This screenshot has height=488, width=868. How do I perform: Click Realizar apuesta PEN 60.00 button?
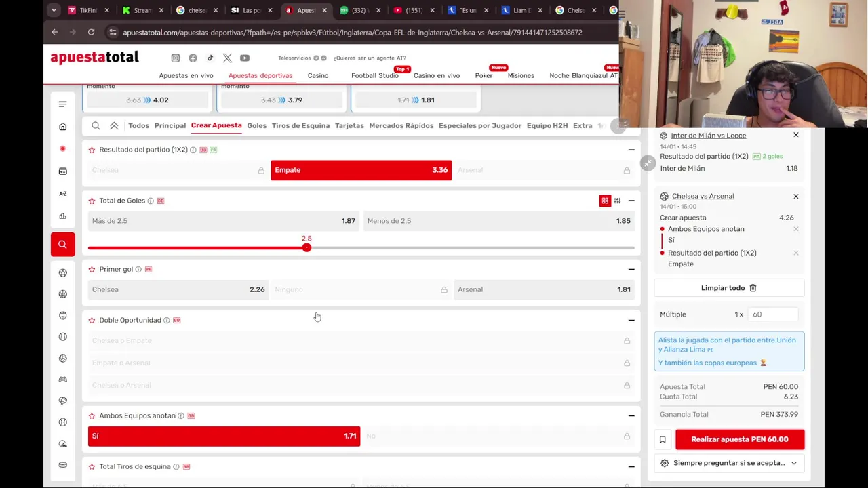click(x=740, y=439)
